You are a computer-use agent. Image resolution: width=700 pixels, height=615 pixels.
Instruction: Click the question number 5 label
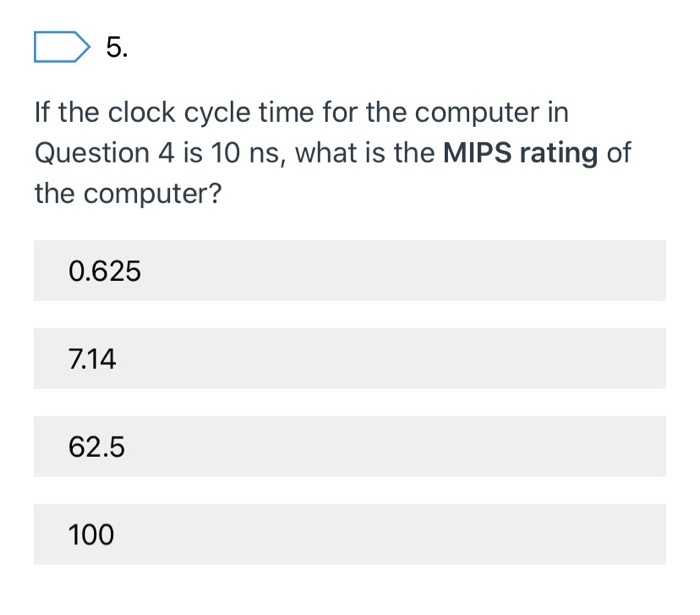point(117,47)
